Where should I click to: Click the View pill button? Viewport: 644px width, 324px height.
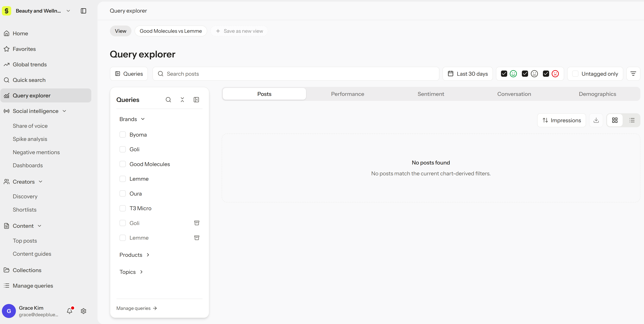pos(120,31)
